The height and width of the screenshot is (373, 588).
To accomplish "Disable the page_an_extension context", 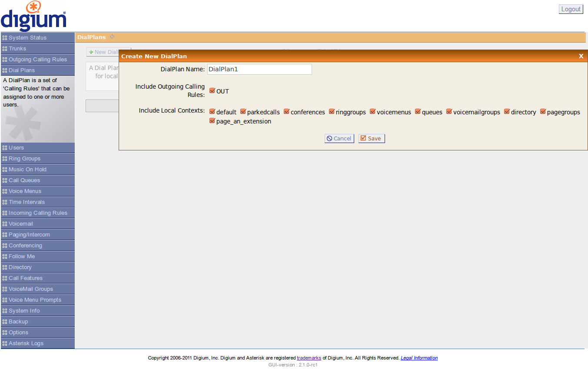I will tap(213, 121).
